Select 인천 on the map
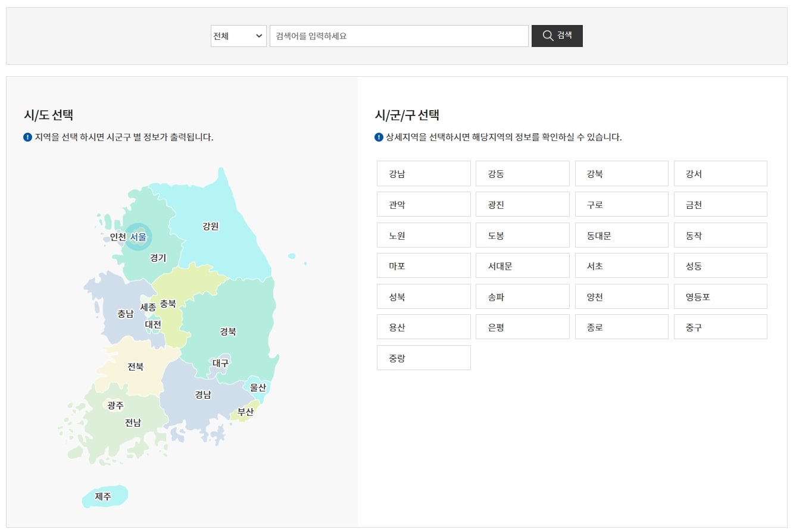 pyautogui.click(x=118, y=237)
